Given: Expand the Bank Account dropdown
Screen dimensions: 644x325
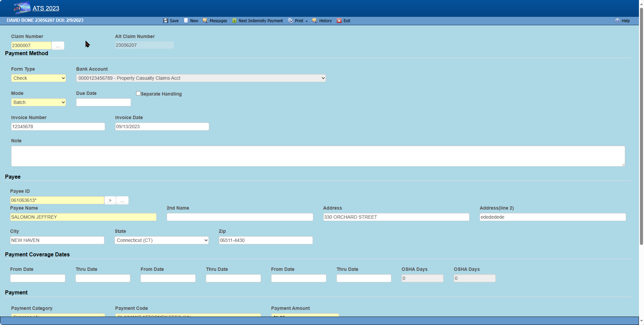Looking at the screenshot, I should (201, 78).
